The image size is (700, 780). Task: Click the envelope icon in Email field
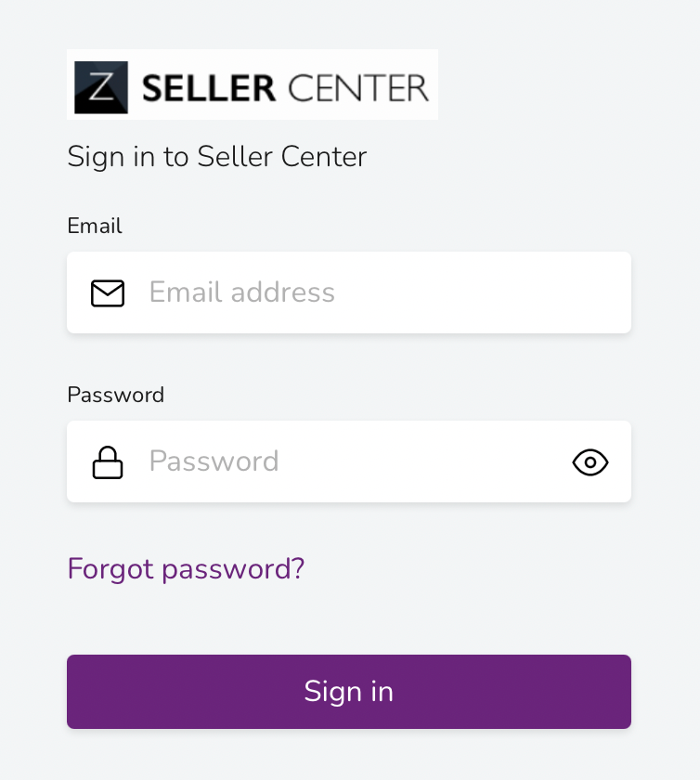[x=108, y=293]
